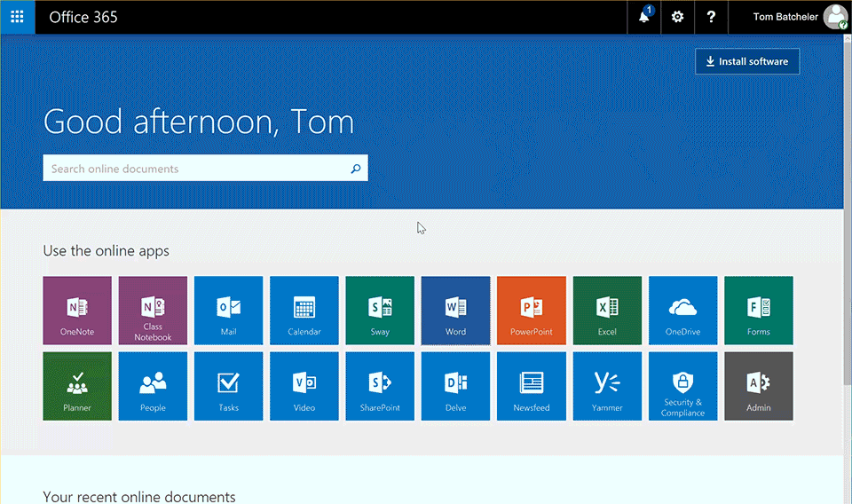Launch the OneNote app tile
Screen dimensions: 852x504
point(77,310)
